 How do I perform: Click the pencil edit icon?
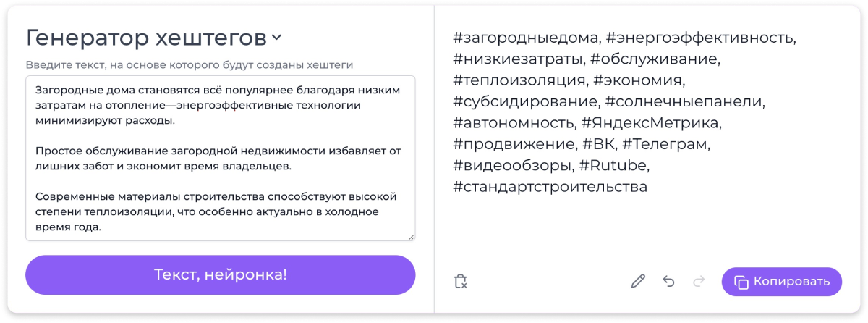pos(637,282)
